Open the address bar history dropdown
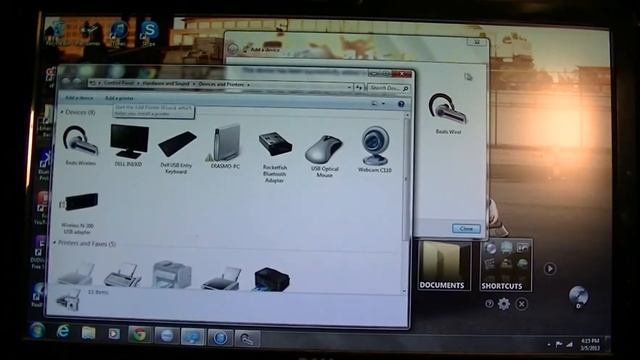 (349, 87)
